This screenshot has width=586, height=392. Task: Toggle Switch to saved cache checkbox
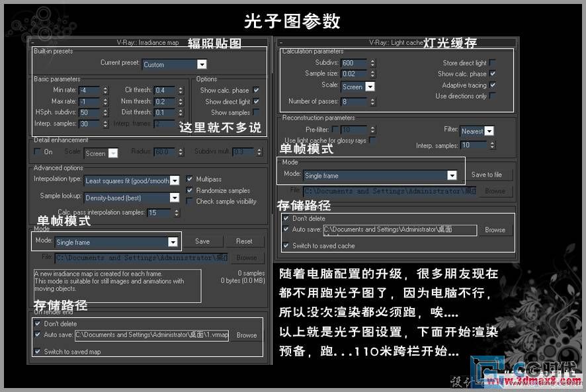pos(286,245)
